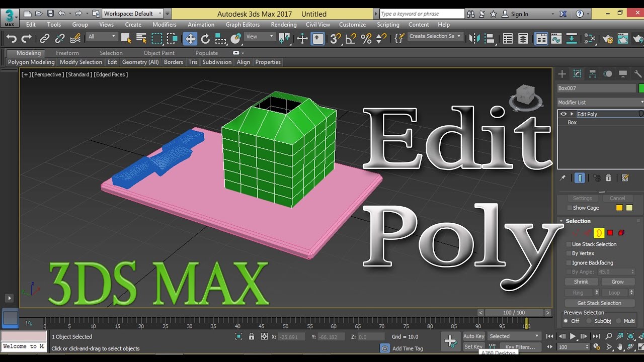Select Polygon sub-object level icon
Image resolution: width=644 pixels, height=362 pixels.
(610, 233)
